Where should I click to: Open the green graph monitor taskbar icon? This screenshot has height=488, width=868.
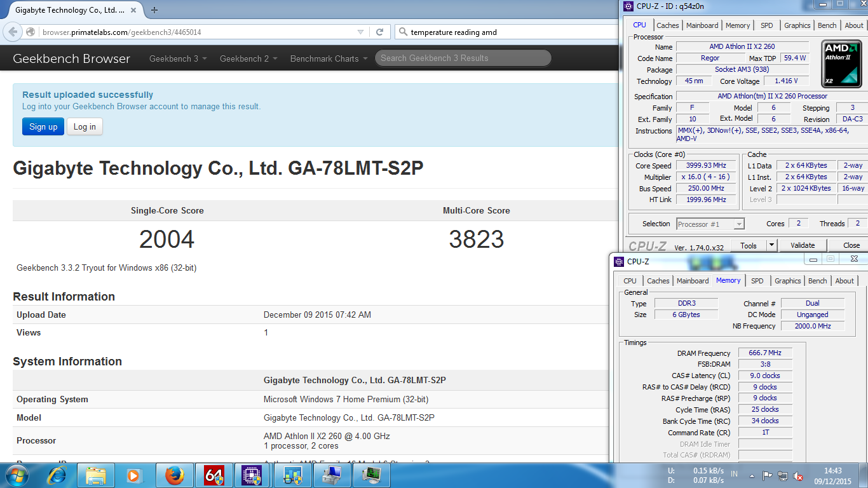coord(371,475)
